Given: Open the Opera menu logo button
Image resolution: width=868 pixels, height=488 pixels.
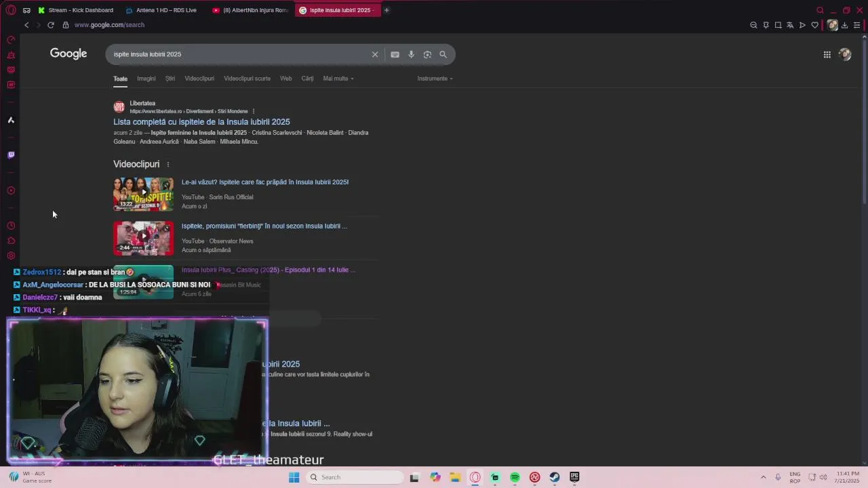Looking at the screenshot, I should tap(11, 10).
